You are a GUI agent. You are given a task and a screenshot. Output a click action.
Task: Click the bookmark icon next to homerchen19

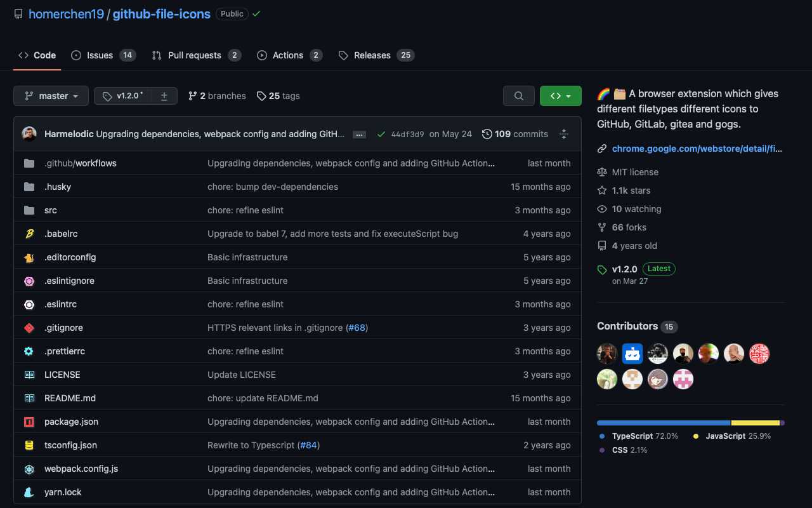tap(18, 13)
